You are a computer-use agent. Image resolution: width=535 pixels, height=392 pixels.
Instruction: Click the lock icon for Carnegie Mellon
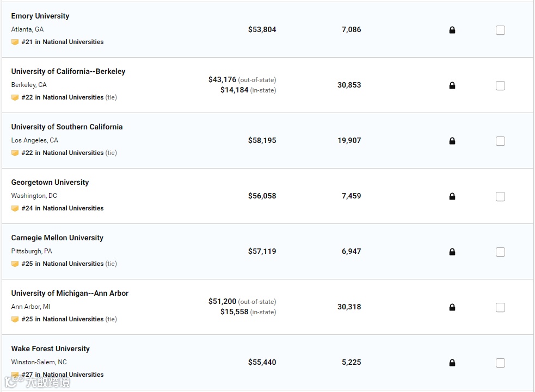452,252
